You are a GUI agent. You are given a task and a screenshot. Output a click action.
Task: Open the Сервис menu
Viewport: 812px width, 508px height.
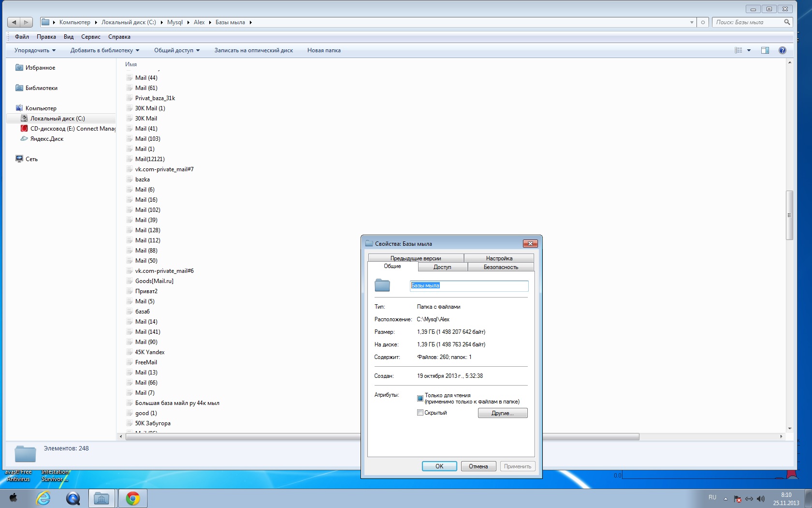91,37
